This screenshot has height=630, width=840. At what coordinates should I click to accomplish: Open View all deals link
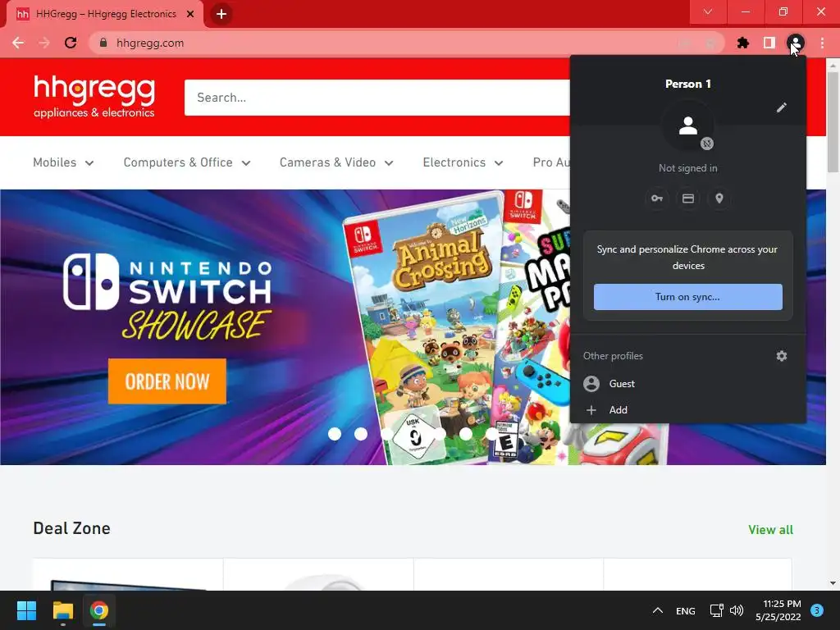click(x=770, y=530)
